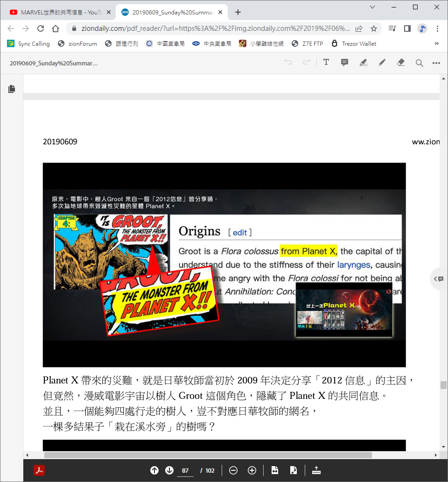Zoom in the PDF view
This screenshot has width=448, height=482.
(x=252, y=470)
